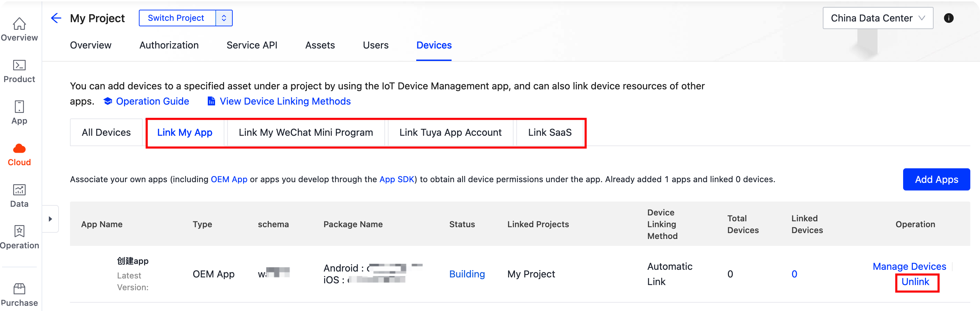Switch to the Users tab
Image resolution: width=980 pixels, height=311 pixels.
tap(375, 45)
